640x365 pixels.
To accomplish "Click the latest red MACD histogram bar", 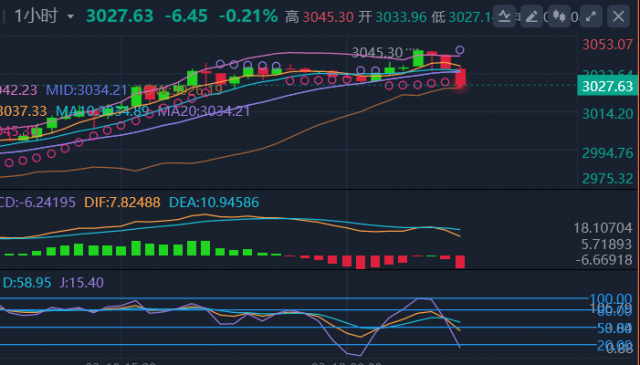I will point(460,262).
